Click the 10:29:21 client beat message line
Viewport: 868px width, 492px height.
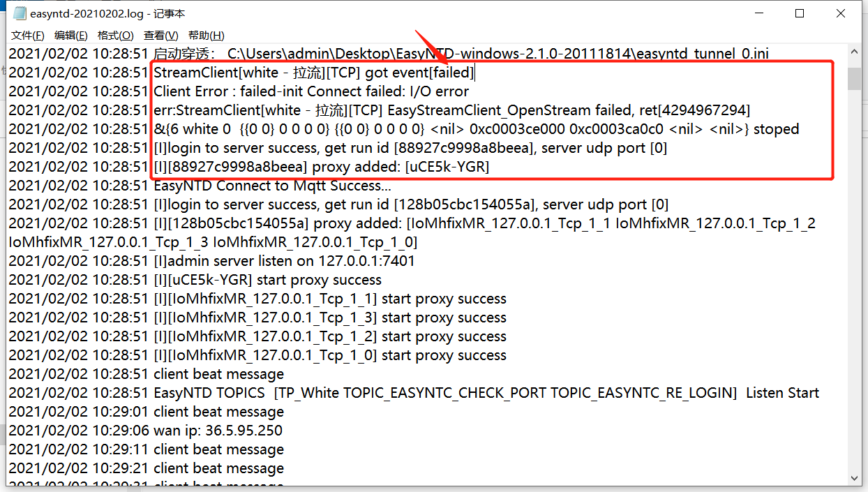point(147,468)
